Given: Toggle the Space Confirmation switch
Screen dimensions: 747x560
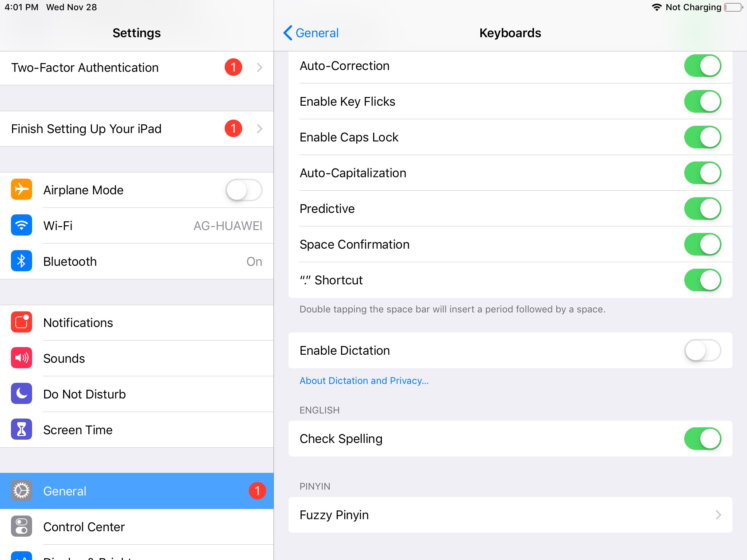Looking at the screenshot, I should [702, 244].
